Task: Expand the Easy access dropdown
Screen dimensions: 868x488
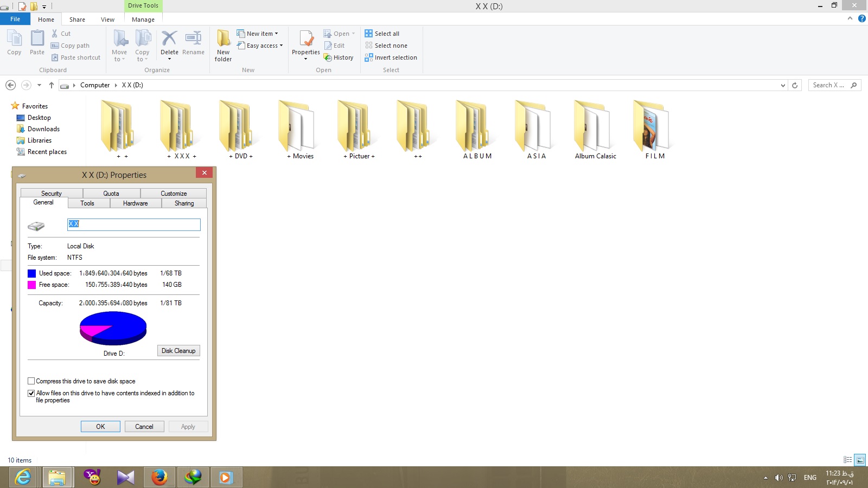Action: click(281, 46)
